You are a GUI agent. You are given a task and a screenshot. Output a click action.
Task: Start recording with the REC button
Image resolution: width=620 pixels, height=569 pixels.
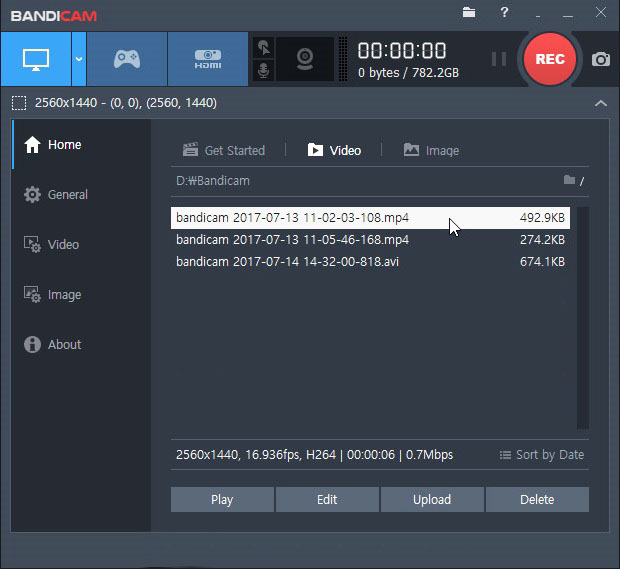tap(550, 59)
